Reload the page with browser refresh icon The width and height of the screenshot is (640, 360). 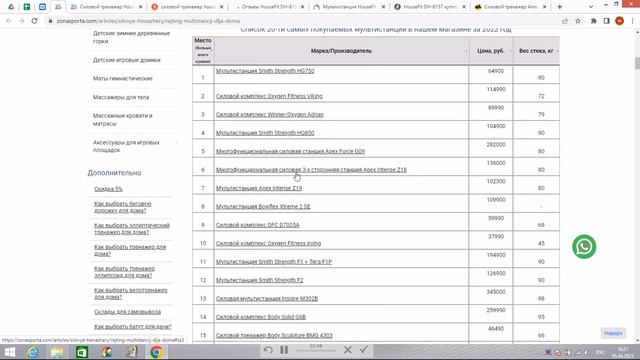[x=34, y=21]
